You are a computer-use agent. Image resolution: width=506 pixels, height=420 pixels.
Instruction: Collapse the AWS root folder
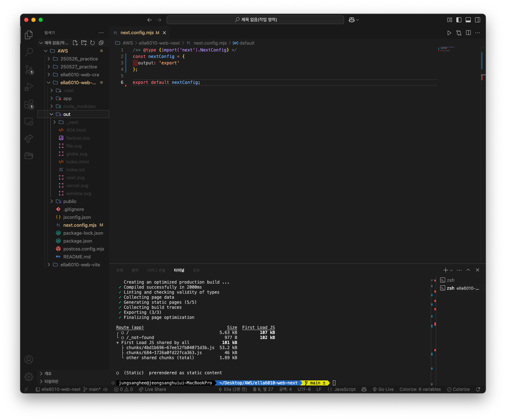46,51
